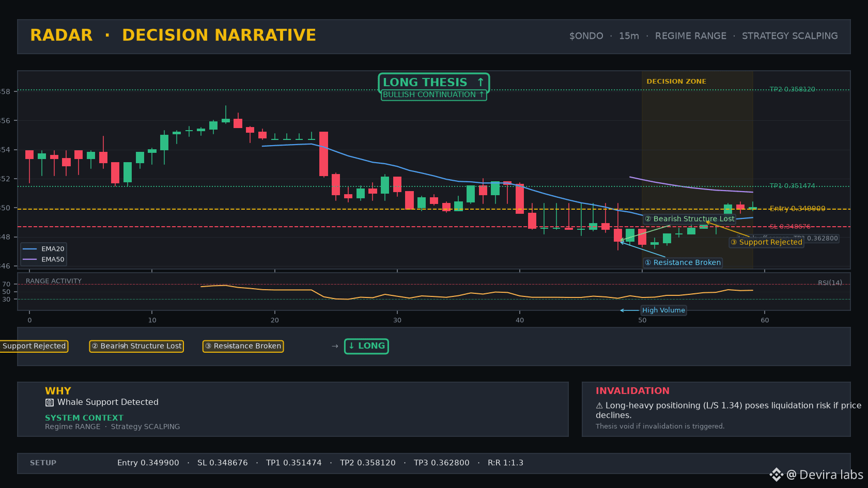Click the High Volume label under the chart

663,310
